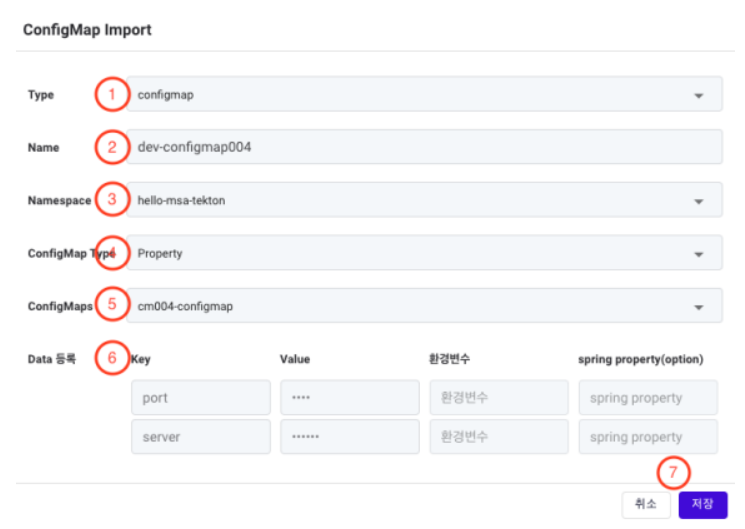Select the Key field containing server
The width and height of the screenshot is (745, 529).
tap(201, 436)
